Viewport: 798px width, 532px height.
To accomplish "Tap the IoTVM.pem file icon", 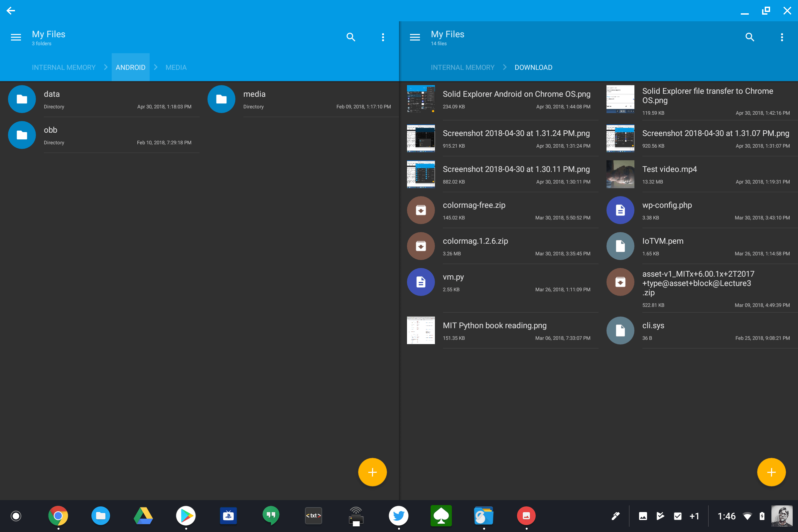I will tap(620, 246).
